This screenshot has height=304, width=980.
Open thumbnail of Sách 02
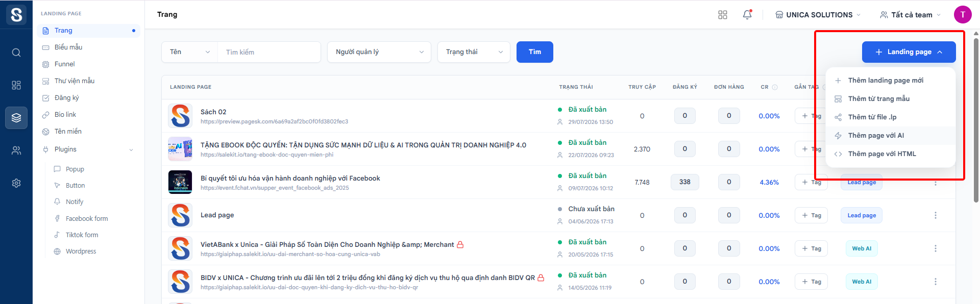point(180,116)
